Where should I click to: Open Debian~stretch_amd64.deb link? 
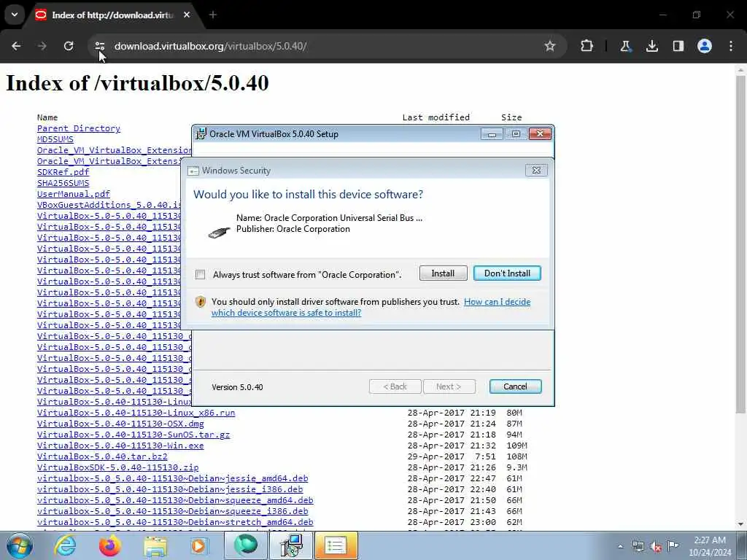(x=175, y=522)
